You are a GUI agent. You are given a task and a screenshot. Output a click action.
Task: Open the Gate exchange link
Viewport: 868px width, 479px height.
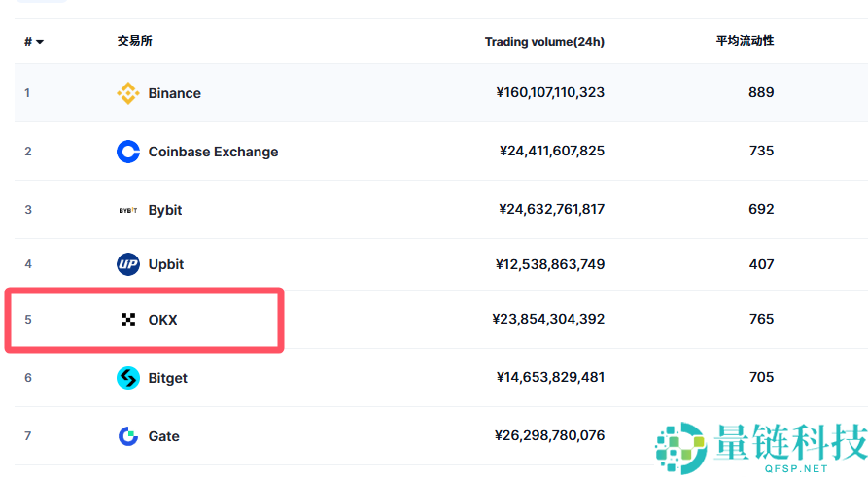click(164, 436)
